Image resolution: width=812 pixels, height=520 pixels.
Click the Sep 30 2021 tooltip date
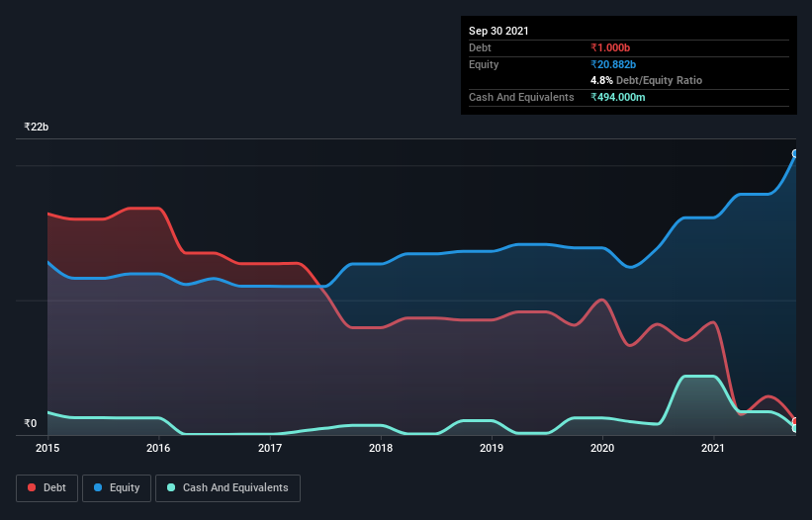click(498, 31)
